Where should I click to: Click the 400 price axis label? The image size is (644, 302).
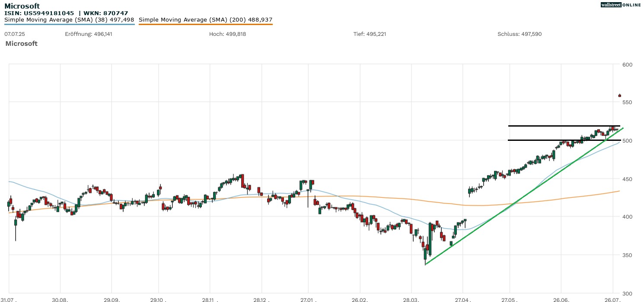tap(627, 217)
